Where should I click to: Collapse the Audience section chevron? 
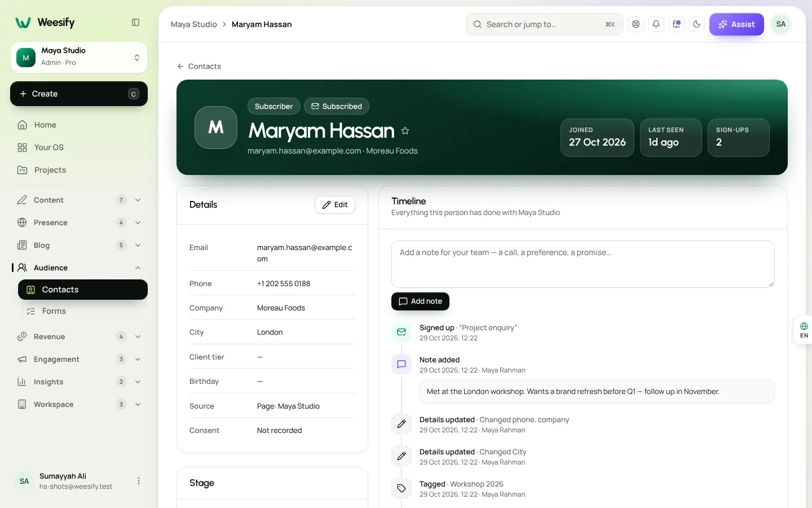point(138,268)
